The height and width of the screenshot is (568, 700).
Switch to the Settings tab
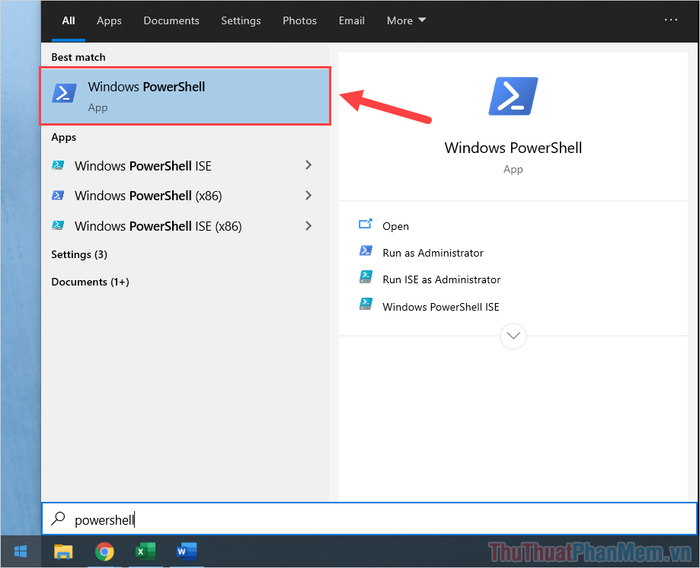pos(241,21)
